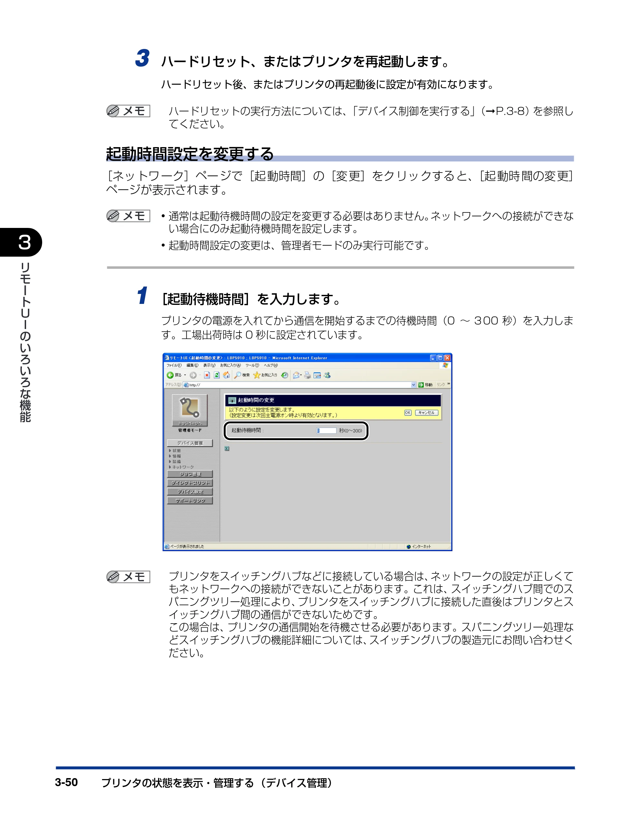The width and height of the screenshot is (644, 828).
Task: Click the History clock icon
Action: pos(285,375)
